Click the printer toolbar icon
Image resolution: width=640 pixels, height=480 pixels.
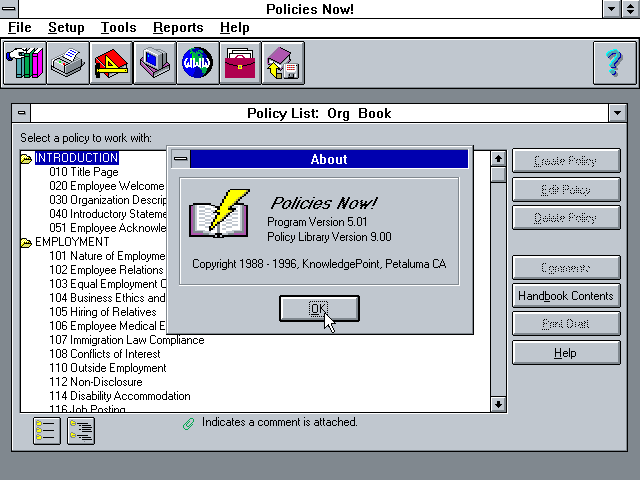pyautogui.click(x=68, y=63)
